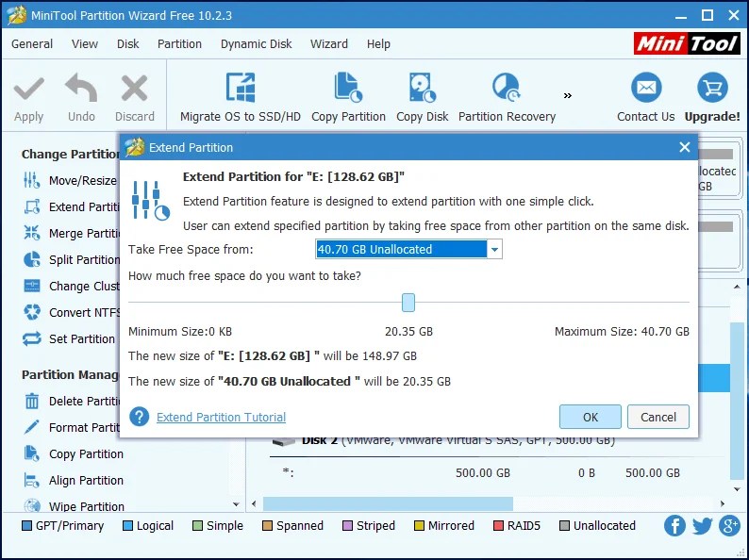Image resolution: width=749 pixels, height=560 pixels.
Task: Open the Twitter page icon
Action: pyautogui.click(x=702, y=526)
